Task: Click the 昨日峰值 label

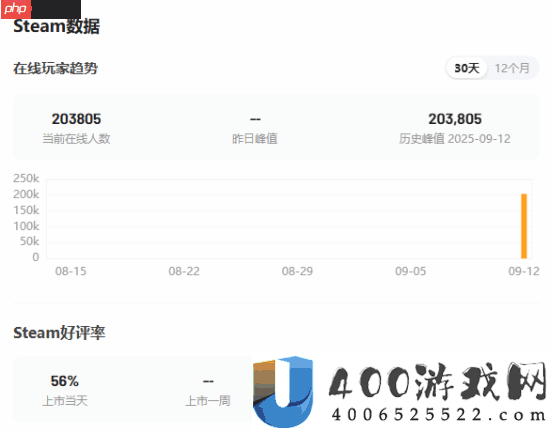Action: (255, 139)
